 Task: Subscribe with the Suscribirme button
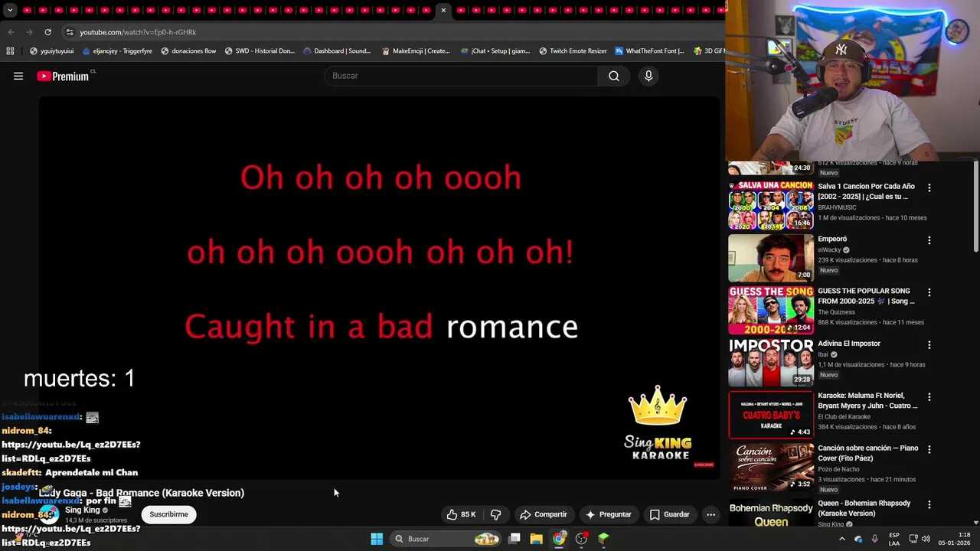[168, 514]
